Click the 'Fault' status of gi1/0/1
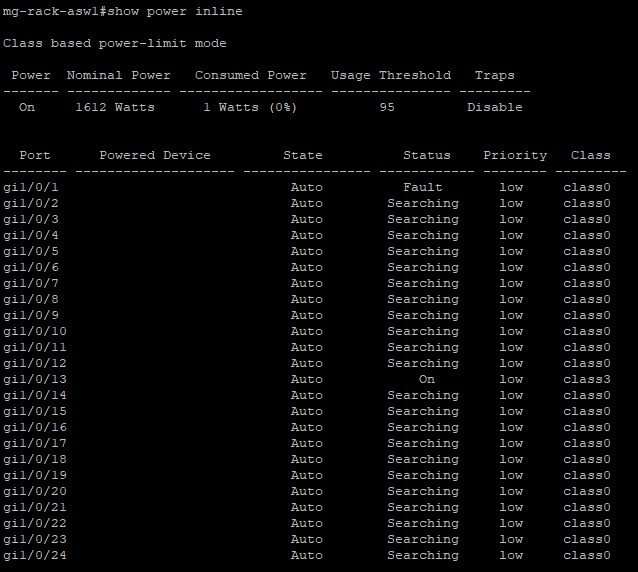Image resolution: width=638 pixels, height=572 pixels. [x=423, y=188]
